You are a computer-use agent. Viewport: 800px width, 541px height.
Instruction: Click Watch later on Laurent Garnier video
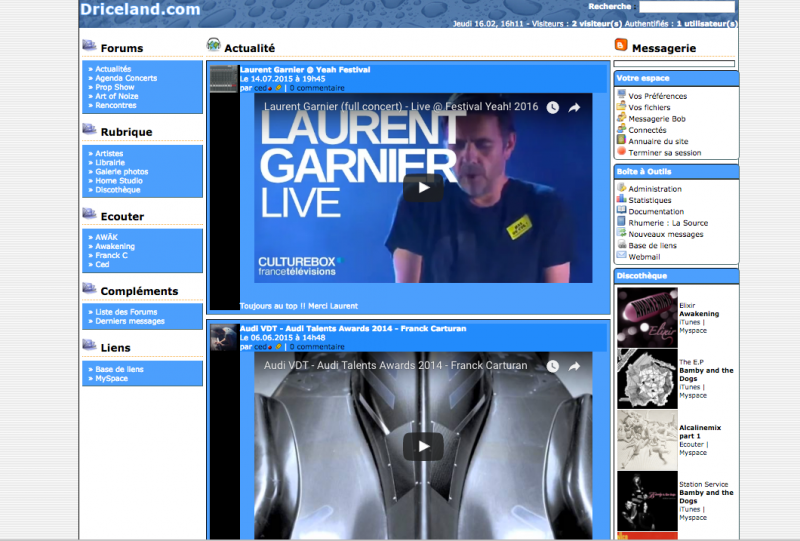coord(553,107)
